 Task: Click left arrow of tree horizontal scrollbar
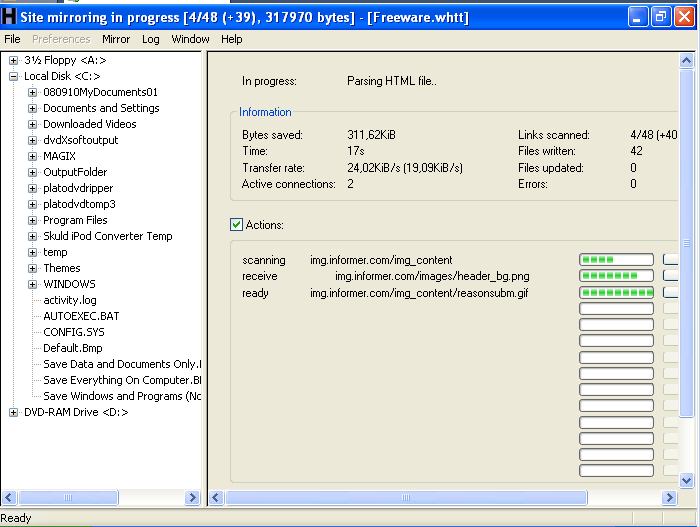[x=9, y=498]
